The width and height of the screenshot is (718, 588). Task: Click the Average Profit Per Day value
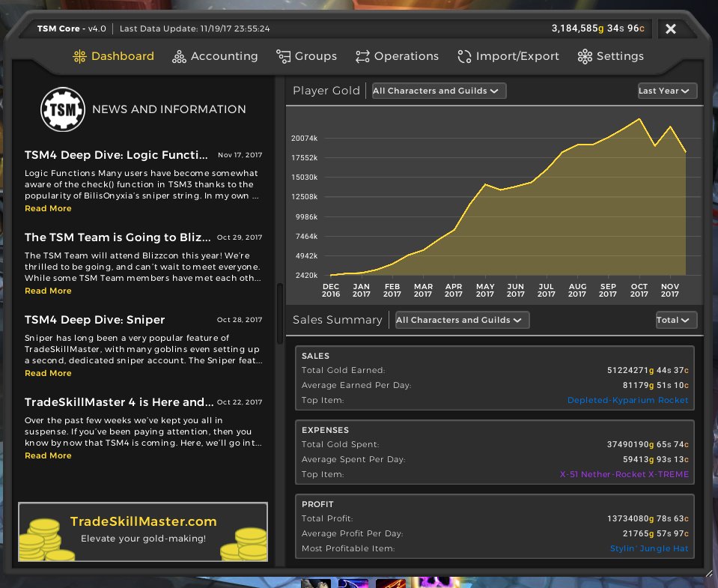click(x=655, y=533)
